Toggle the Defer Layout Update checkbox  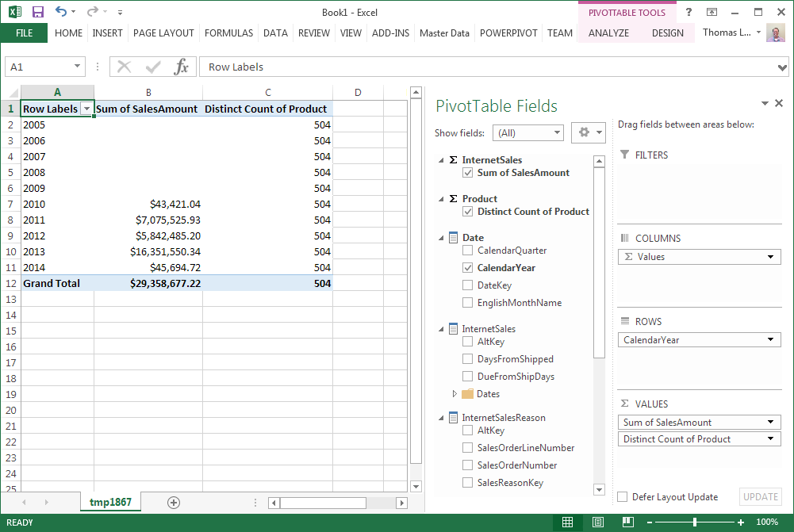pyautogui.click(x=623, y=497)
